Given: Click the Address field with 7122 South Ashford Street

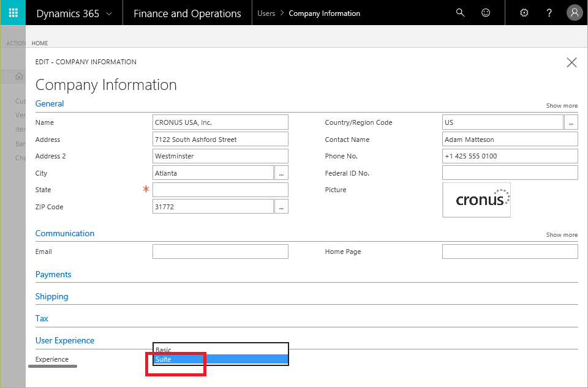Looking at the screenshot, I should [x=221, y=140].
